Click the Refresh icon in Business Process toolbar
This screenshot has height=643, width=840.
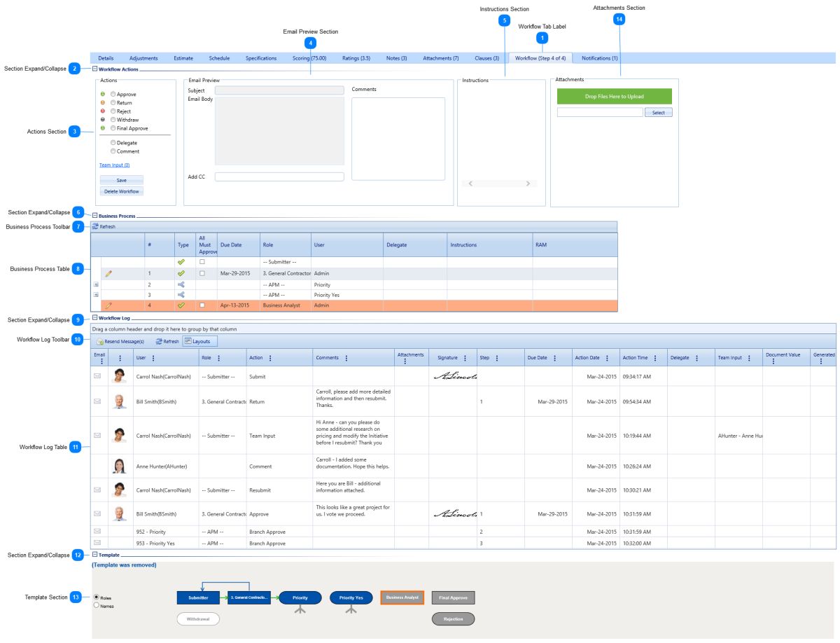click(x=95, y=227)
